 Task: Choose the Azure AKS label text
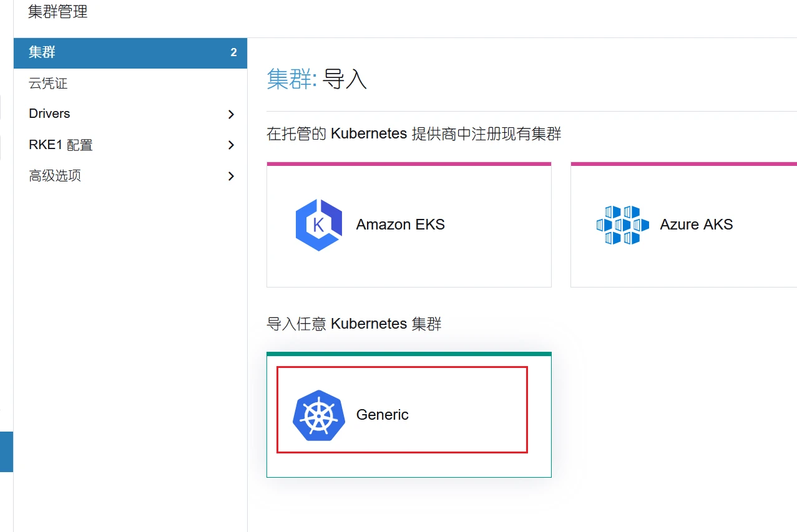tap(696, 225)
